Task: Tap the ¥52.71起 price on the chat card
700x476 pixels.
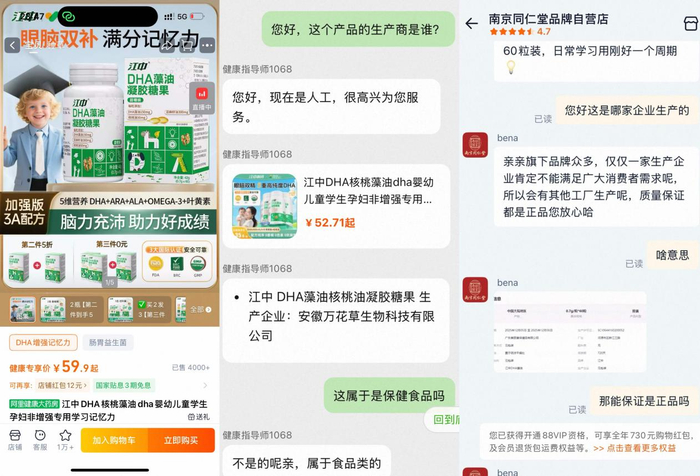Action: [x=330, y=222]
